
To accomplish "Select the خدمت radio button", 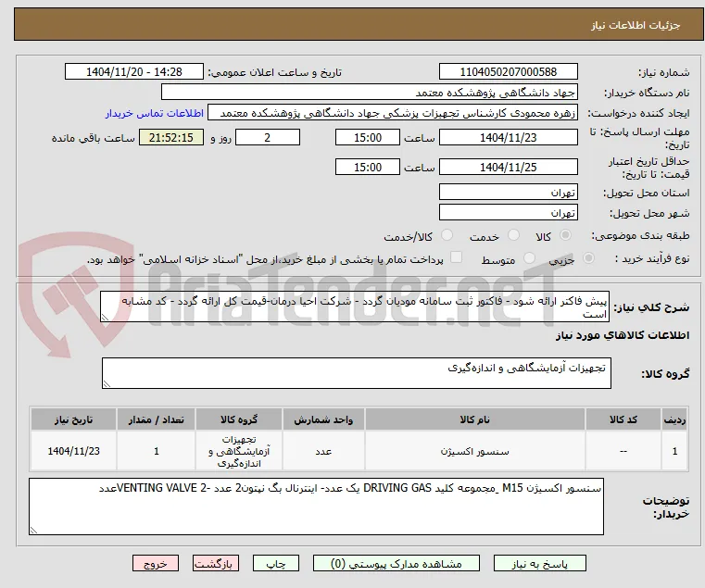I will [x=513, y=235].
